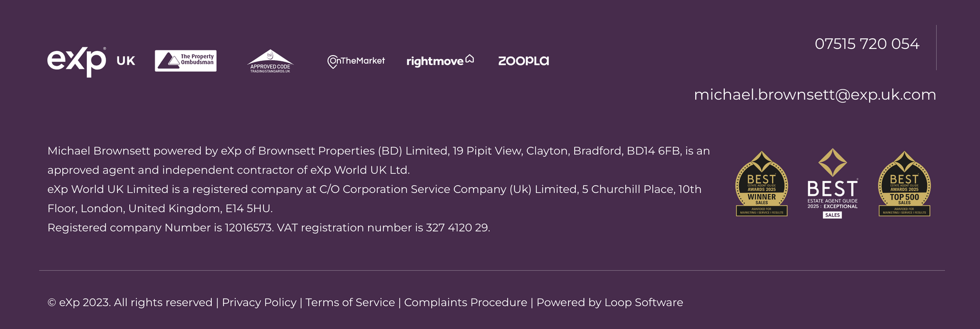The width and height of the screenshot is (980, 329).
Task: Open the Terms of Service link
Action: coord(350,302)
